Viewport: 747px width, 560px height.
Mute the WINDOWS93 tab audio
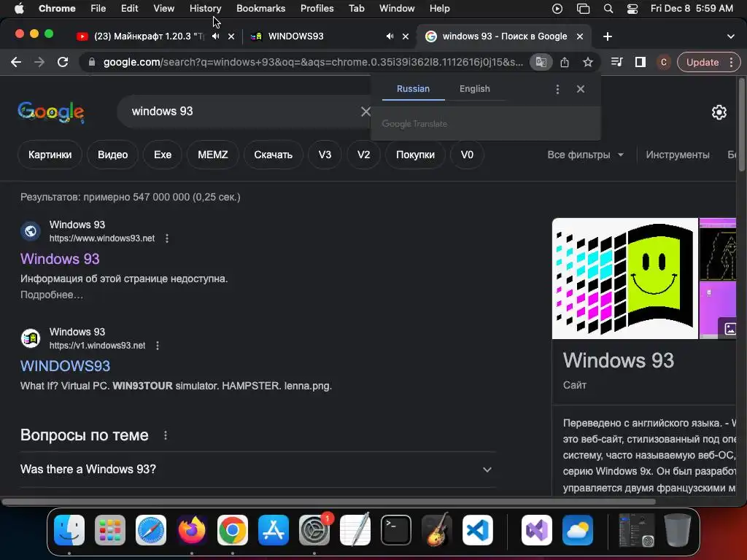tap(390, 36)
